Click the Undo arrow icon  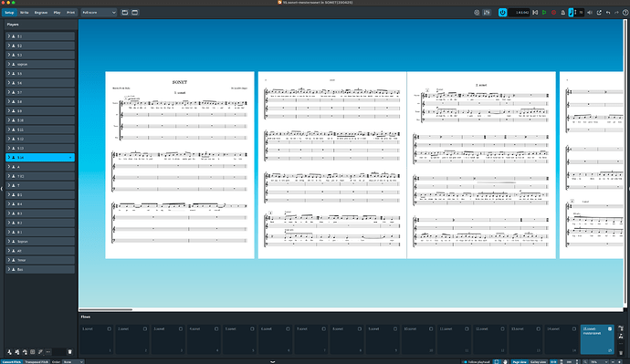coord(608,13)
